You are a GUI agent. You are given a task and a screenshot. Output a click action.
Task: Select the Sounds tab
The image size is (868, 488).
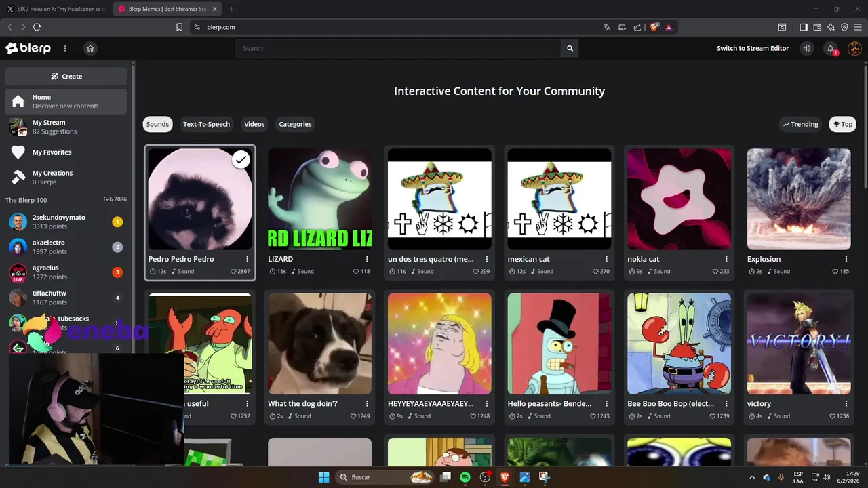[157, 124]
